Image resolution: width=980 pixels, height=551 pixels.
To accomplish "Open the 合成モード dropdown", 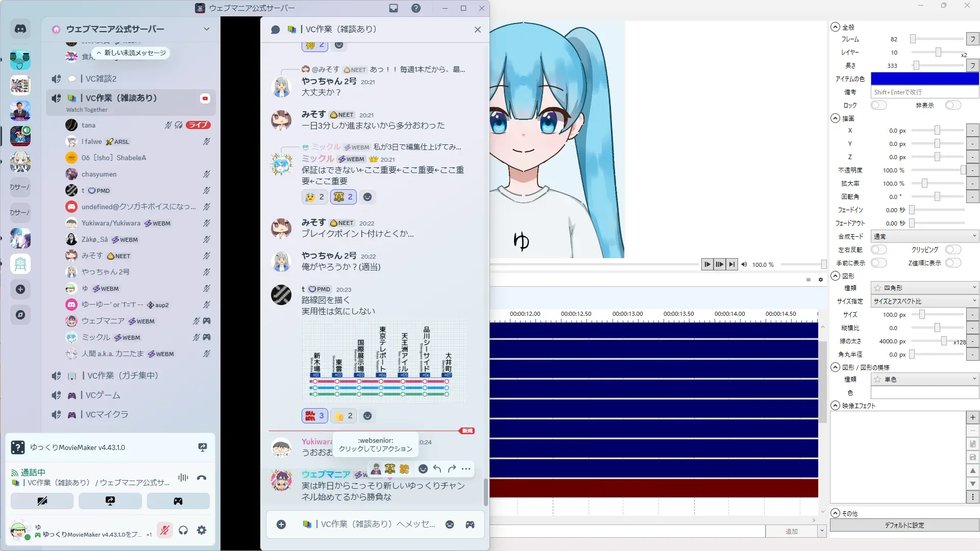I will (924, 236).
